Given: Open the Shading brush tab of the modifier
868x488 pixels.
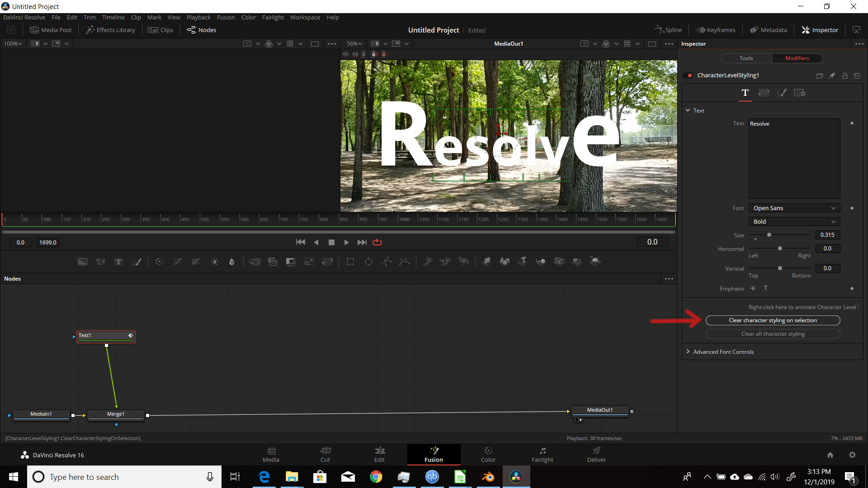Looking at the screenshot, I should (x=782, y=93).
